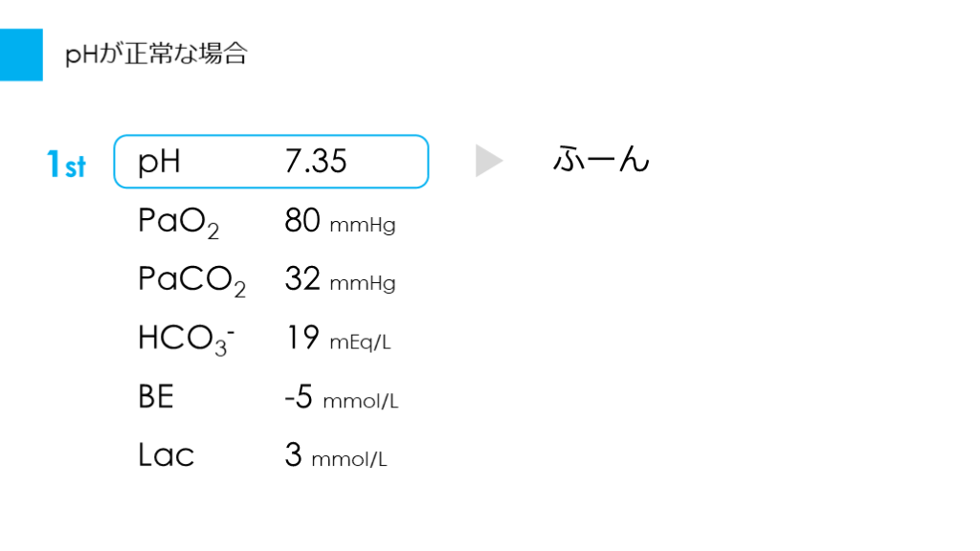Click the blue square beside the title
Screen dimensions: 980x551
coord(21,55)
